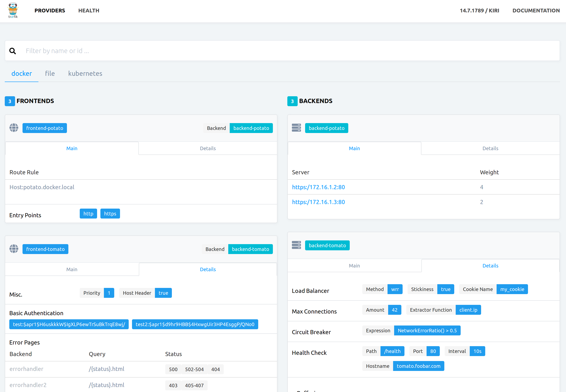Click the server rack icon on backend-potato card

pyautogui.click(x=296, y=128)
